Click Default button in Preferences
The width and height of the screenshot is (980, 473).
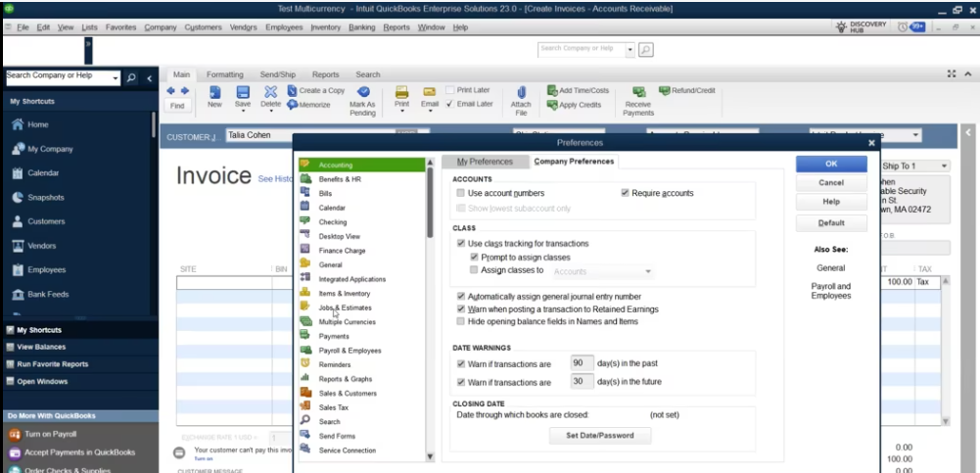pos(831,223)
